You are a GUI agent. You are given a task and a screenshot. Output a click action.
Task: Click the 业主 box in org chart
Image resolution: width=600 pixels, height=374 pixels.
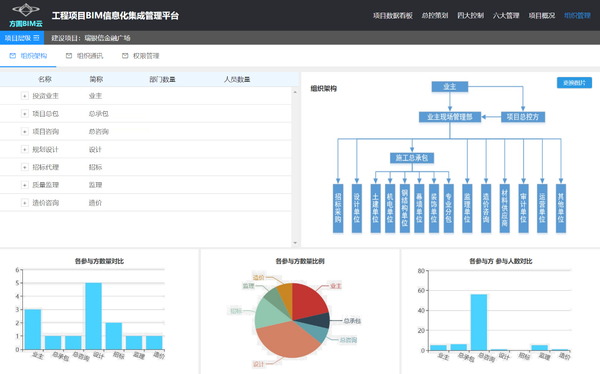click(450, 87)
